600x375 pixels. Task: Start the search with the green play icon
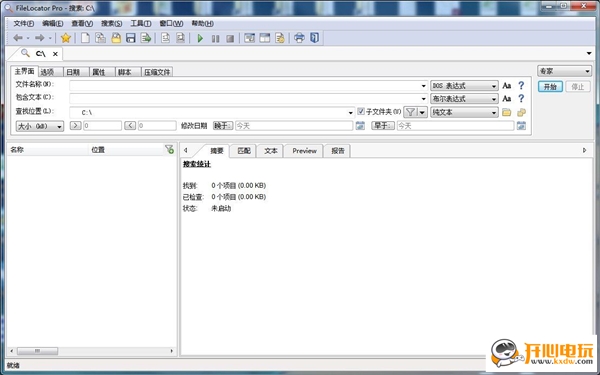coord(200,38)
